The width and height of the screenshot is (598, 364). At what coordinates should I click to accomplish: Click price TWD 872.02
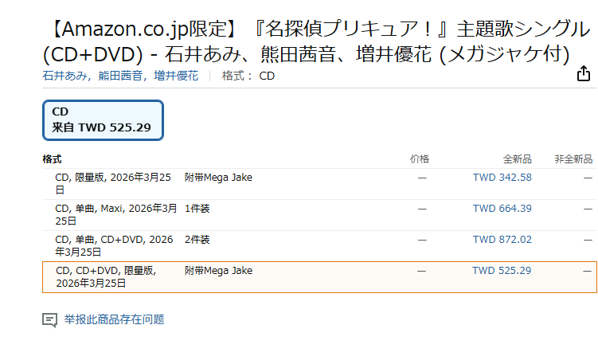pos(502,240)
